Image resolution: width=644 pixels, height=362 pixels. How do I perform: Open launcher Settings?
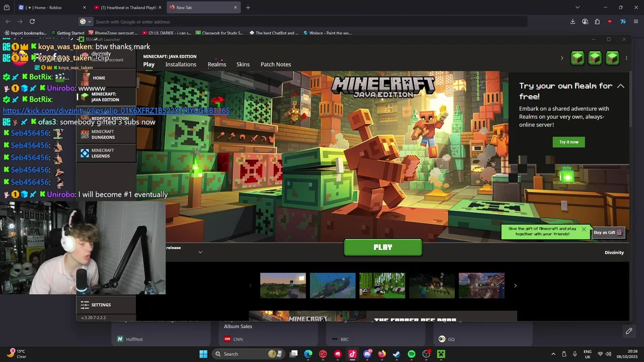[x=106, y=305]
